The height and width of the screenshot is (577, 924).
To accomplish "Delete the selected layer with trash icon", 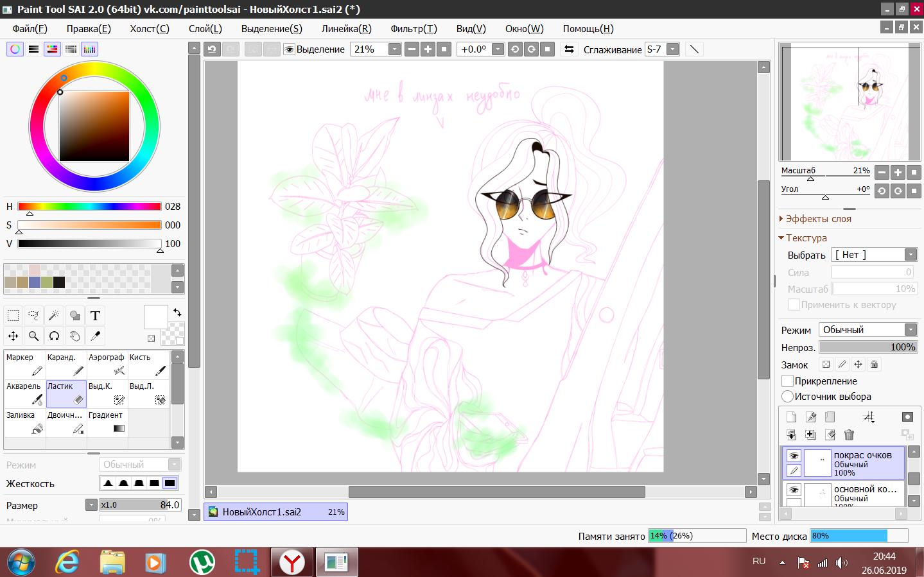I will [x=849, y=435].
